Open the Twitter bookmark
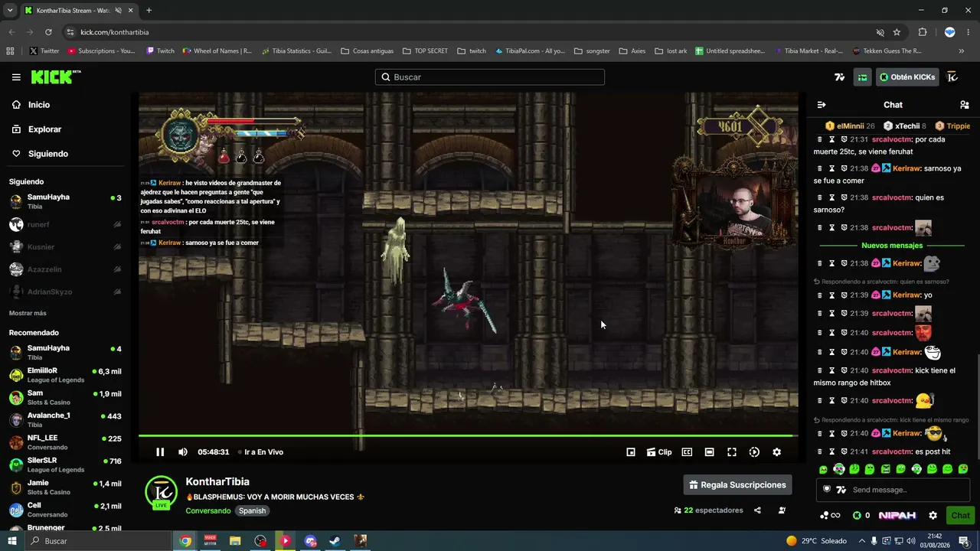This screenshot has height=551, width=980. (x=44, y=51)
